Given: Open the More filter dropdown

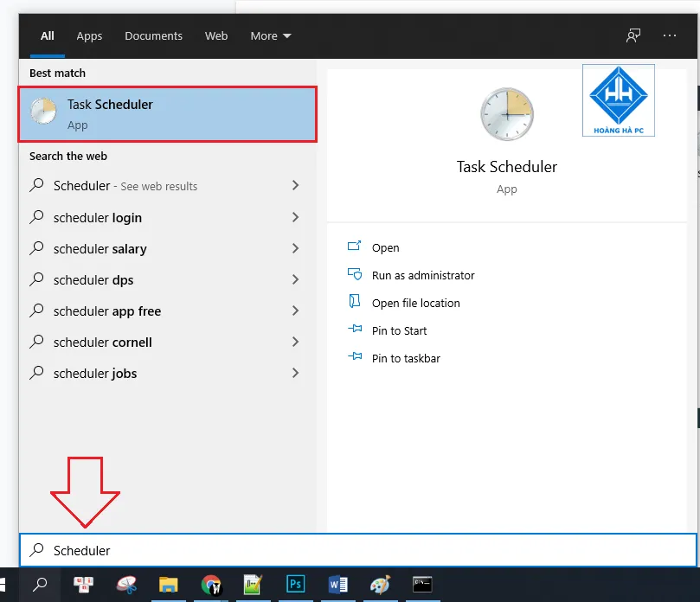Looking at the screenshot, I should click(x=270, y=35).
